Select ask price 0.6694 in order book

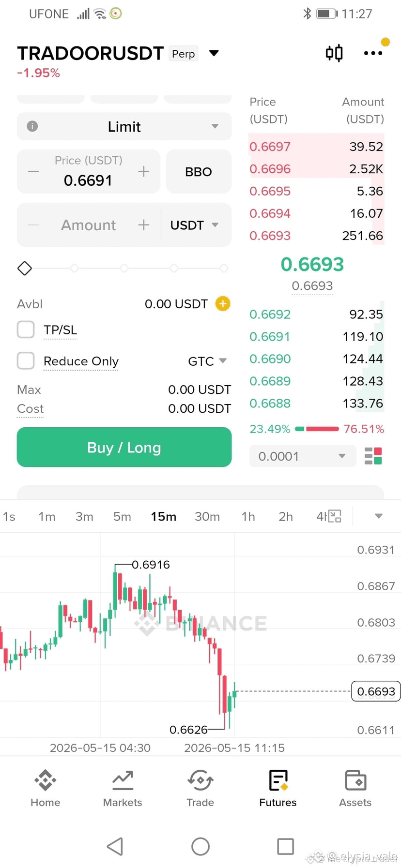270,213
